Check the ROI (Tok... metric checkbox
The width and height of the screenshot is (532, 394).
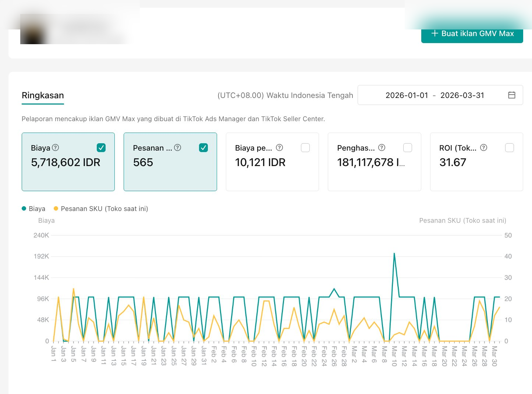pos(510,148)
